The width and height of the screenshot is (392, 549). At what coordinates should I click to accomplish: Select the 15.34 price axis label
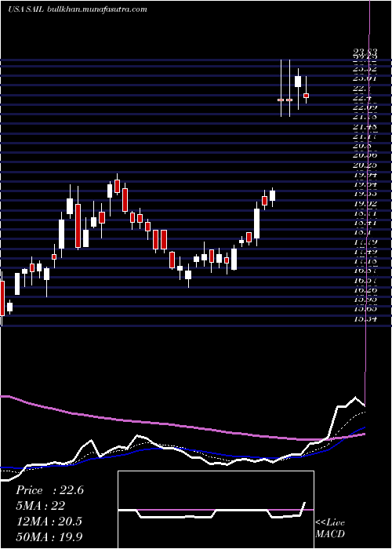pyautogui.click(x=365, y=318)
